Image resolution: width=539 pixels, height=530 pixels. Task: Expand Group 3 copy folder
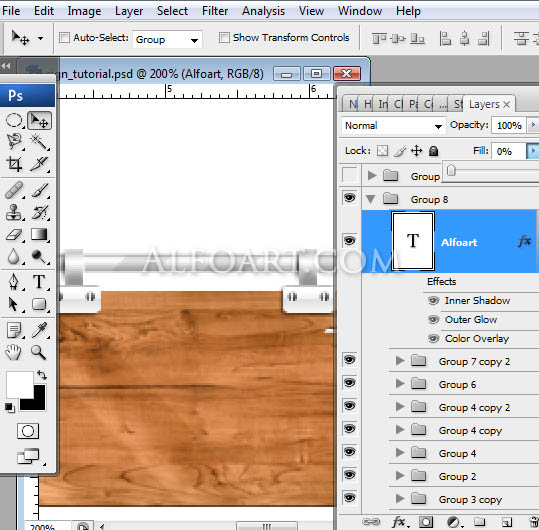point(399,498)
